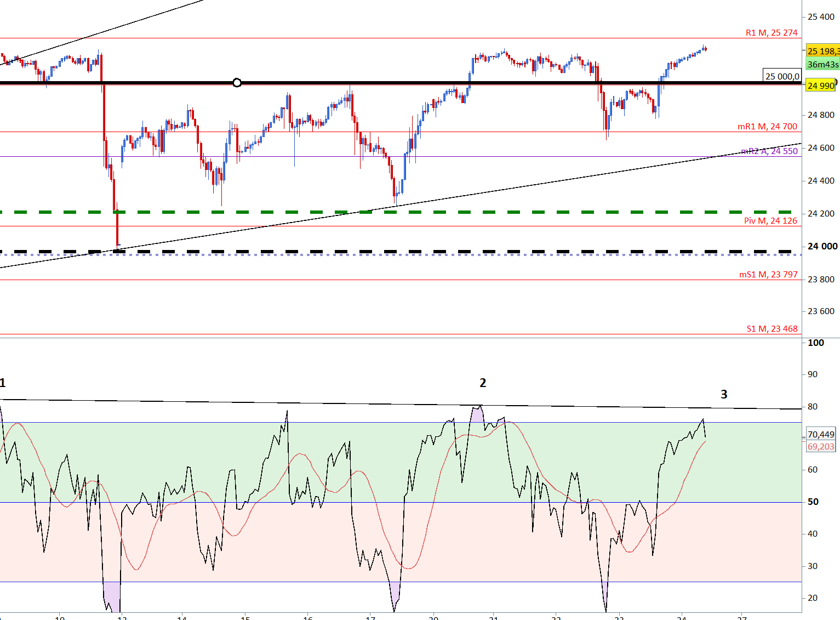The image size is (840, 620).
Task: Select the black dashed horizontal line near 24 000
Action: click(x=396, y=252)
